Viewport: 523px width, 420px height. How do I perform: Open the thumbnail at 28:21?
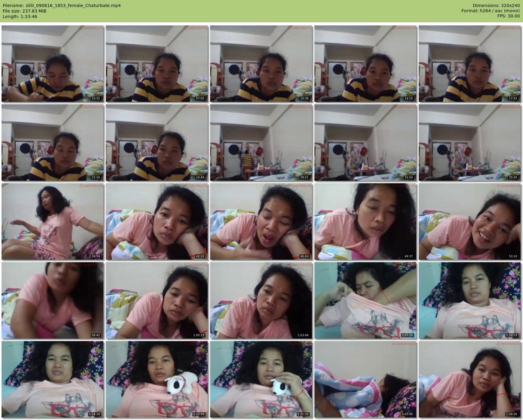pyautogui.click(x=261, y=143)
